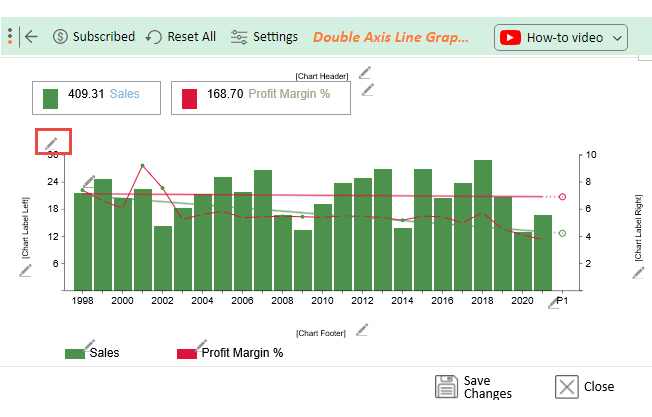Screen dimensions: 652x417
Task: Edit the Chart Footer with its pencil icon
Action: [362, 330]
